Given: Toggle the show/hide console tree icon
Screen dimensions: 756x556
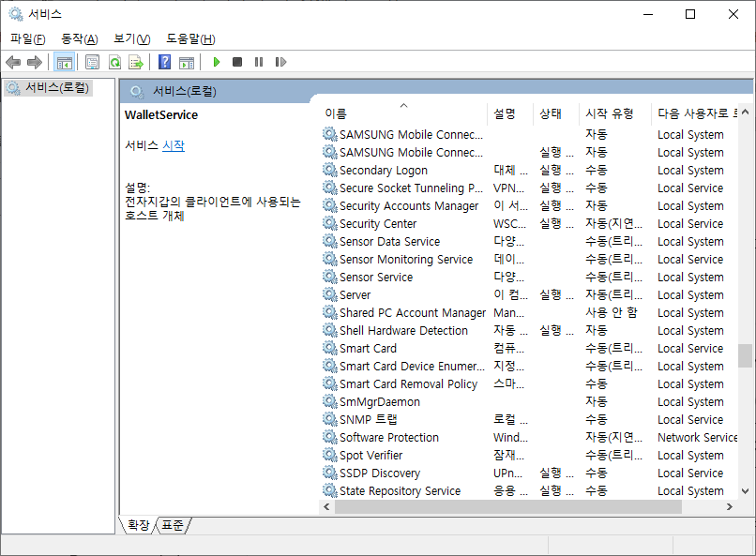Looking at the screenshot, I should (64, 62).
